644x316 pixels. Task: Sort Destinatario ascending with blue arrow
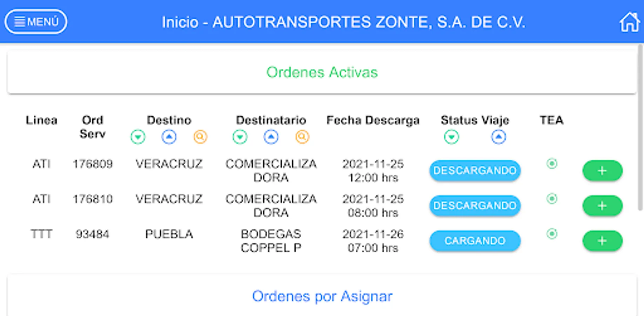point(271,137)
